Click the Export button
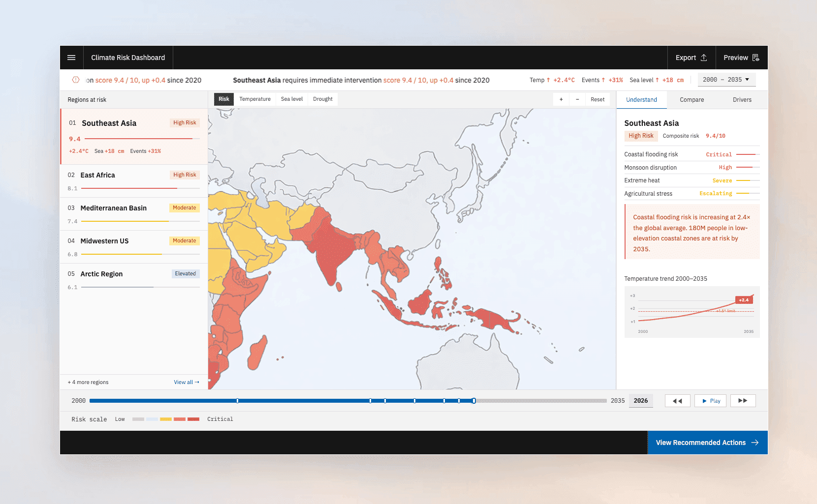Image resolution: width=817 pixels, height=504 pixels. pyautogui.click(x=691, y=58)
